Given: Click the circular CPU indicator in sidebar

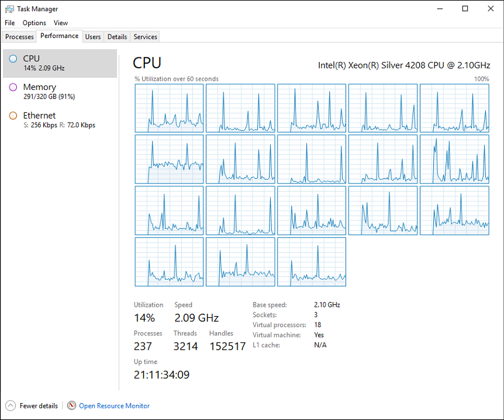Looking at the screenshot, I should (13, 58).
